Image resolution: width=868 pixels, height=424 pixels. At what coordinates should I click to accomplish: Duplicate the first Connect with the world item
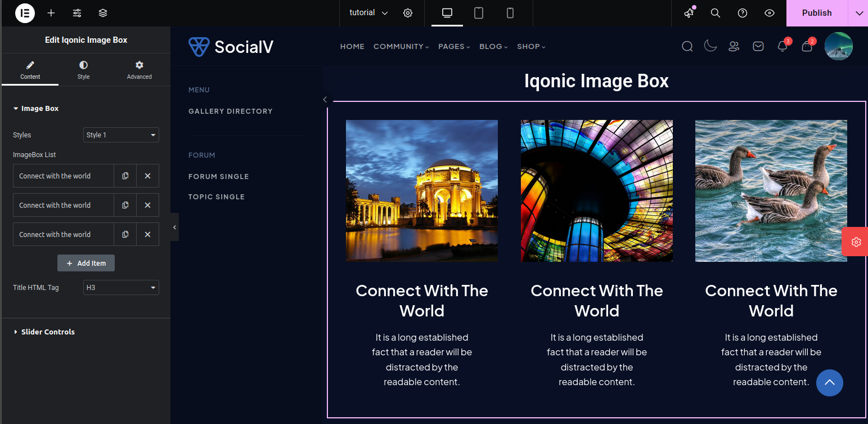click(125, 176)
